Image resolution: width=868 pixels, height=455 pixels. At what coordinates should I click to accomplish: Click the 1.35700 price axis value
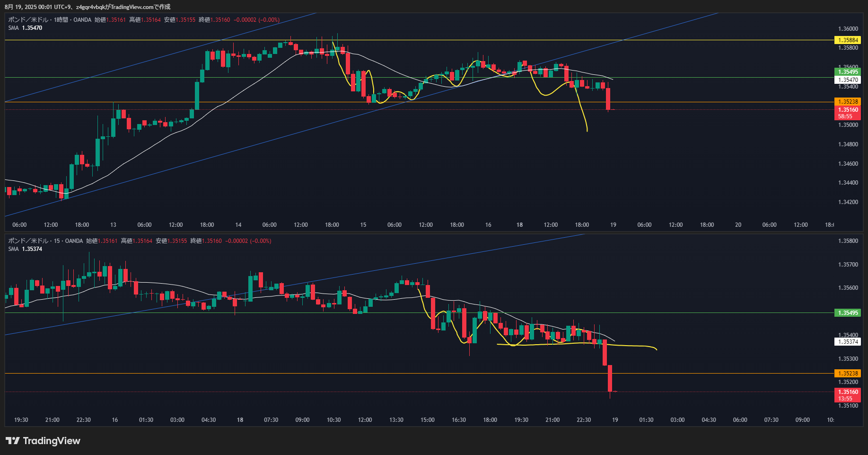point(848,265)
